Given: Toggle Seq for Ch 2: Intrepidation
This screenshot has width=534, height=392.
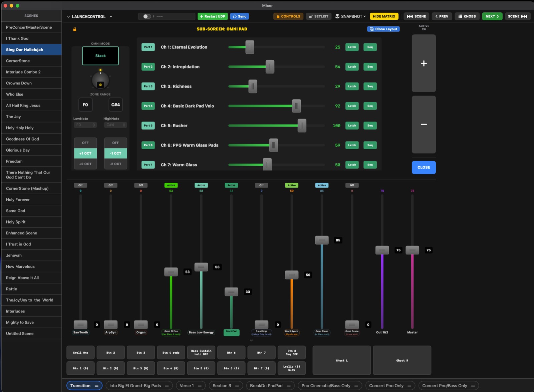Looking at the screenshot, I should coord(370,67).
